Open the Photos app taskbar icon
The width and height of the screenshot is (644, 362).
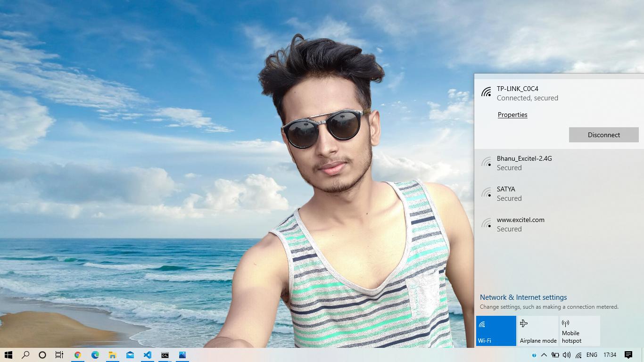[182, 355]
